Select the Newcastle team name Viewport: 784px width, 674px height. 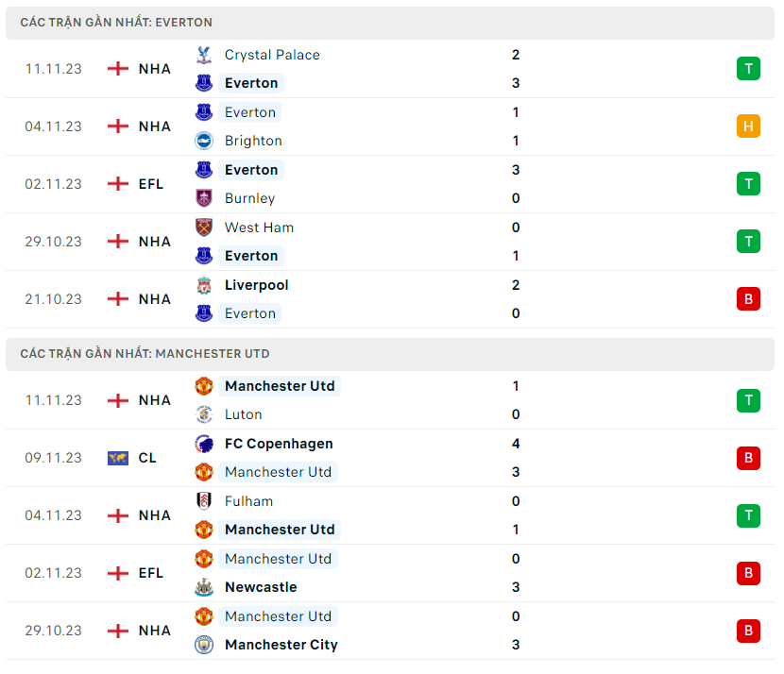(261, 587)
